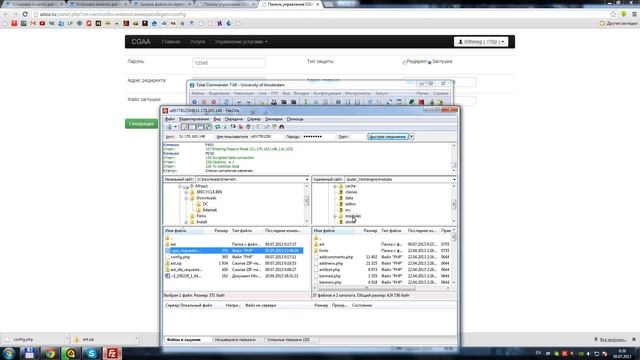Toggle the transfer queue display button
The height and width of the screenshot is (360, 640).
click(208, 127)
